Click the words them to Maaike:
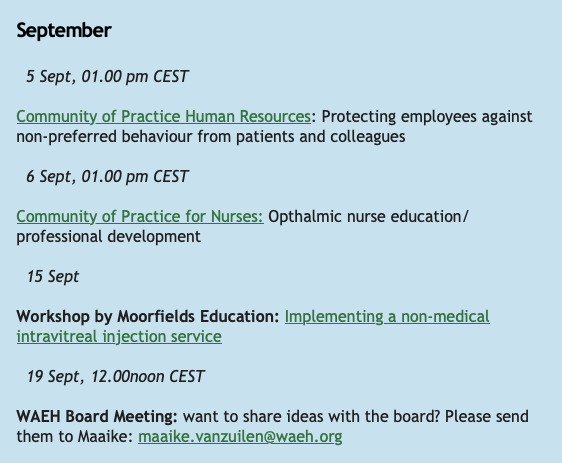The image size is (562, 463). click(x=75, y=436)
